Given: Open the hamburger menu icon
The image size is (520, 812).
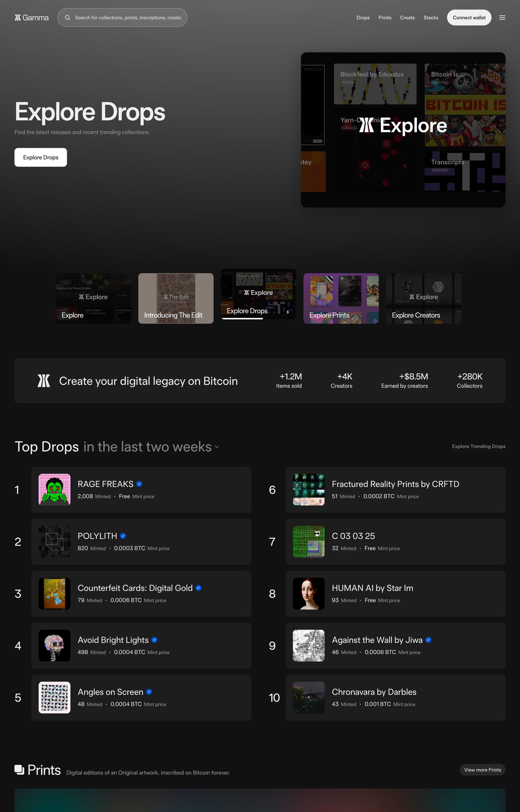Looking at the screenshot, I should coord(502,18).
